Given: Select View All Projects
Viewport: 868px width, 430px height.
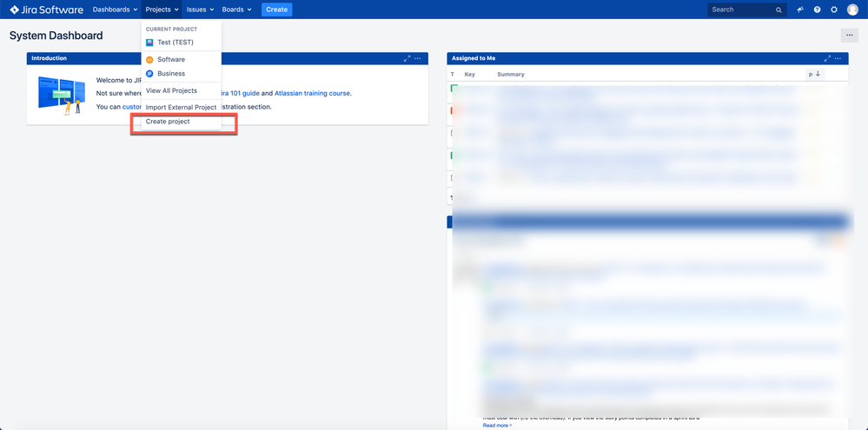Looking at the screenshot, I should [x=182, y=90].
